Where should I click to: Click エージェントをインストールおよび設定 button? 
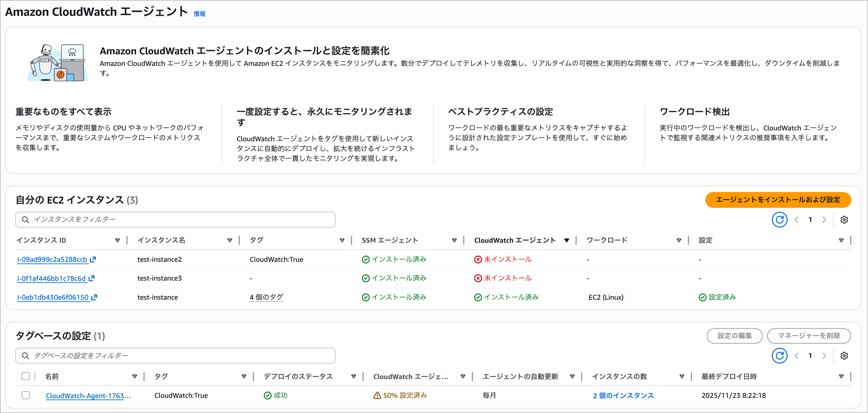click(x=778, y=200)
